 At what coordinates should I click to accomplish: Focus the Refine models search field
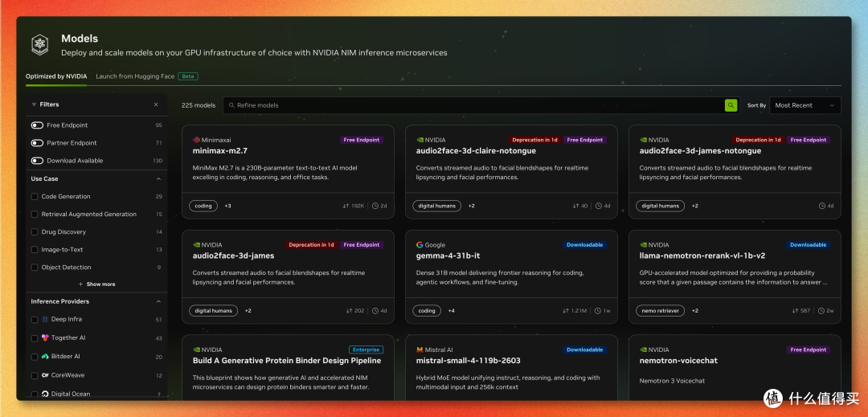pyautogui.click(x=480, y=105)
